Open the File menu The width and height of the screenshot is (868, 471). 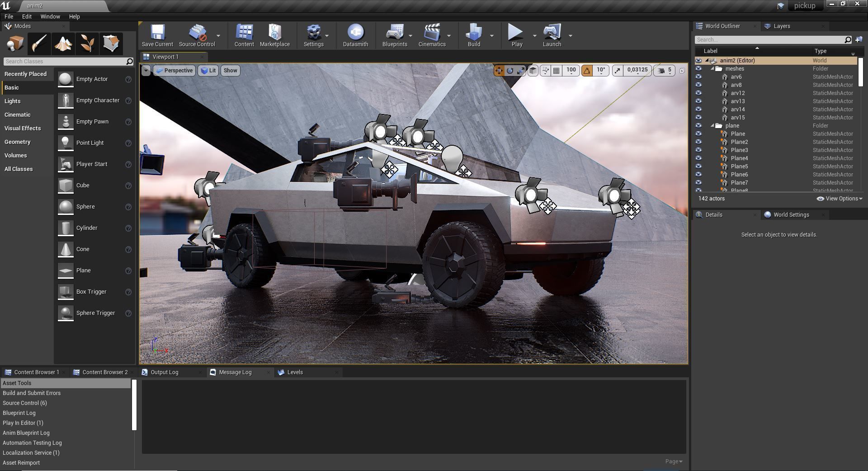9,16
